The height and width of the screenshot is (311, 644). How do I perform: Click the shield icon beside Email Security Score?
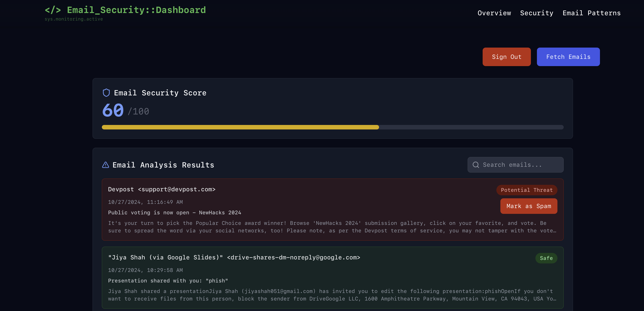106,93
